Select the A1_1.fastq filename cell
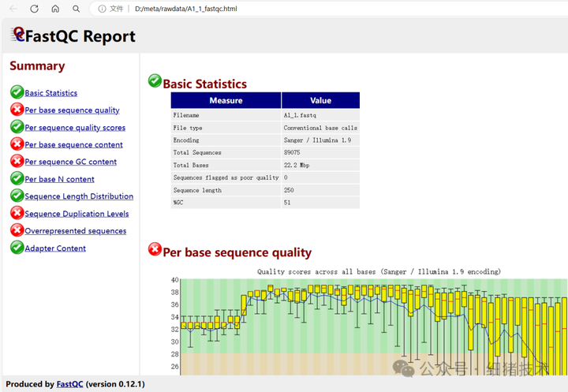Screen dimensions: 568x392 point(320,115)
